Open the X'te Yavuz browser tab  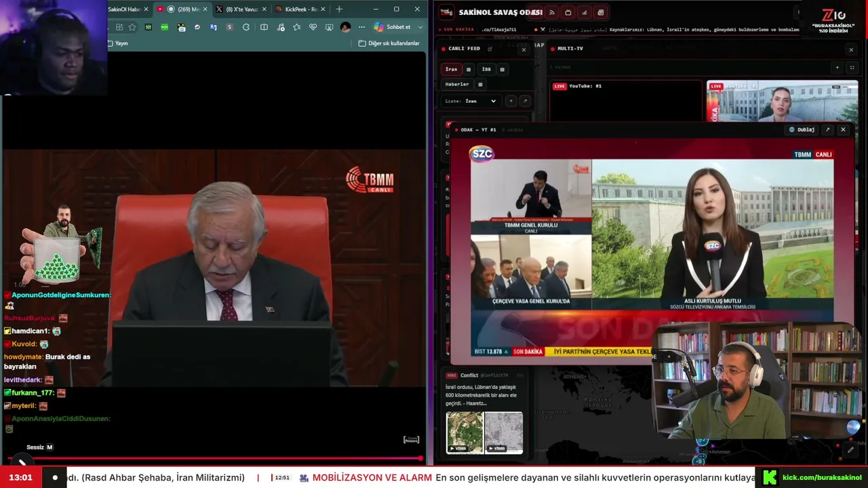click(x=241, y=9)
